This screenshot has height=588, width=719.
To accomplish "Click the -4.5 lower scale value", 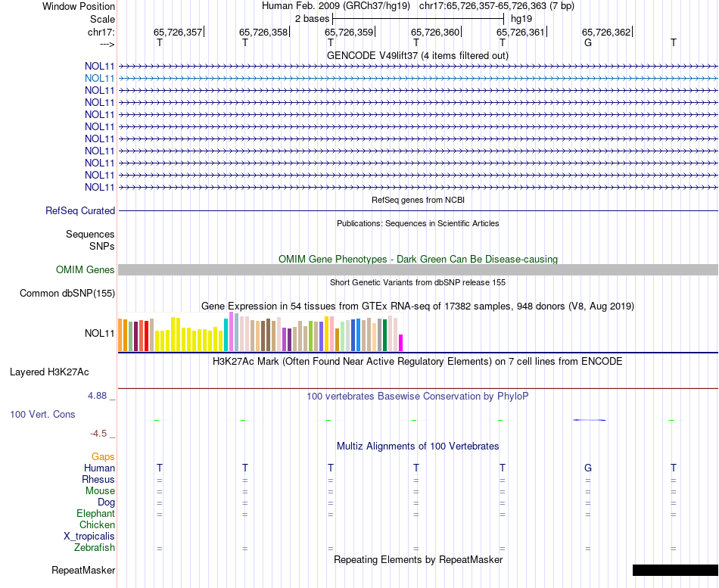I will (98, 434).
